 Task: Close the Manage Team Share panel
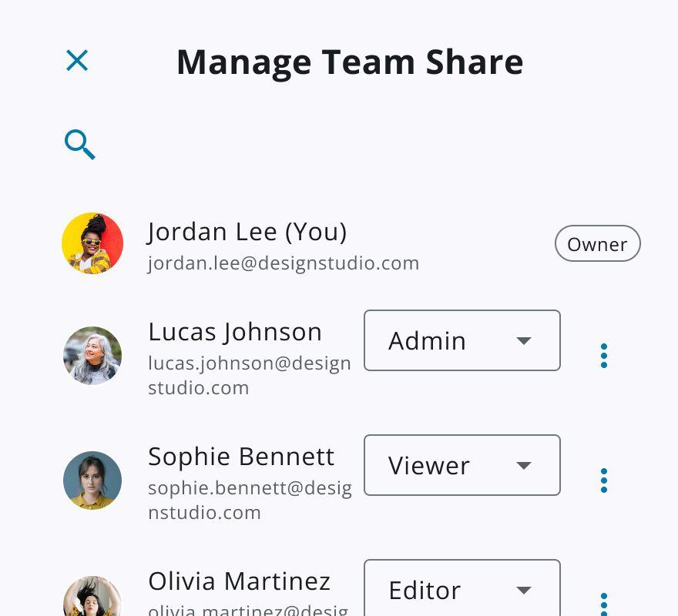pos(77,61)
